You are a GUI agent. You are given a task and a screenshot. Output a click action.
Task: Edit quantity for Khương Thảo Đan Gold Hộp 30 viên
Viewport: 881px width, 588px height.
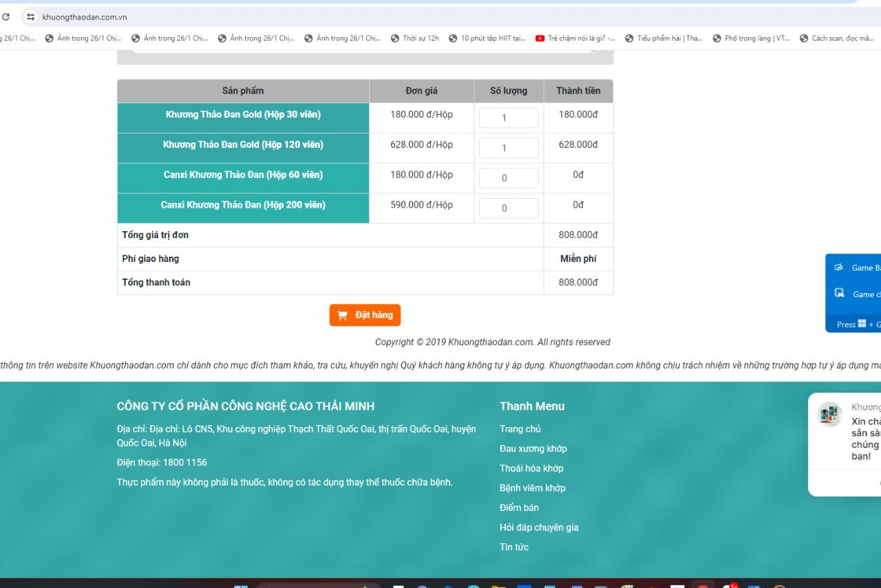pos(509,118)
